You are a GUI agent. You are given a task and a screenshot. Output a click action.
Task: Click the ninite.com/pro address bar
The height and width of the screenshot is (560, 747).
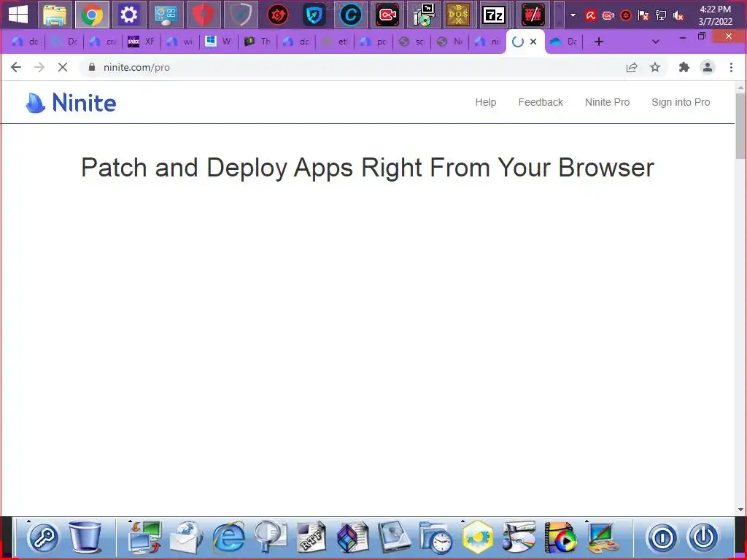pyautogui.click(x=352, y=67)
